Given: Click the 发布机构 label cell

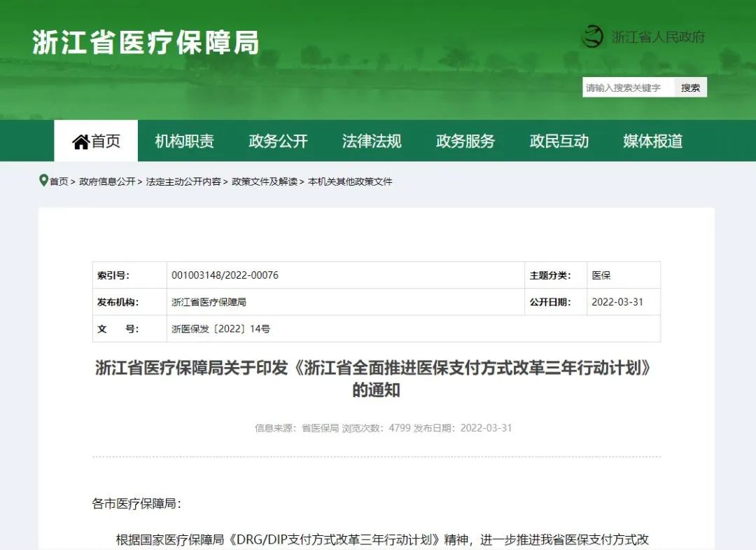Looking at the screenshot, I should tap(129, 302).
